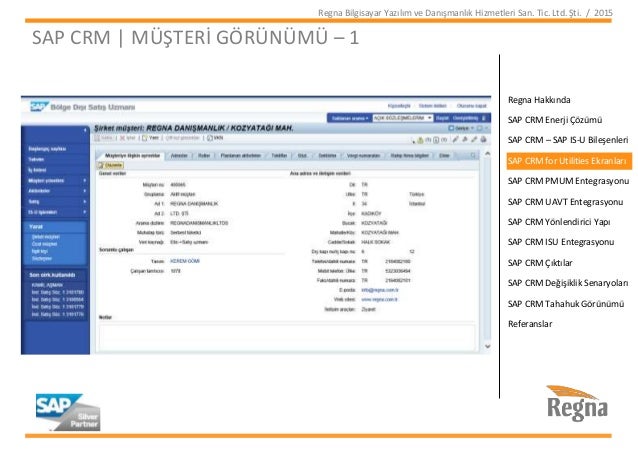Create an İlgili kişi from Yarat list

point(39,251)
